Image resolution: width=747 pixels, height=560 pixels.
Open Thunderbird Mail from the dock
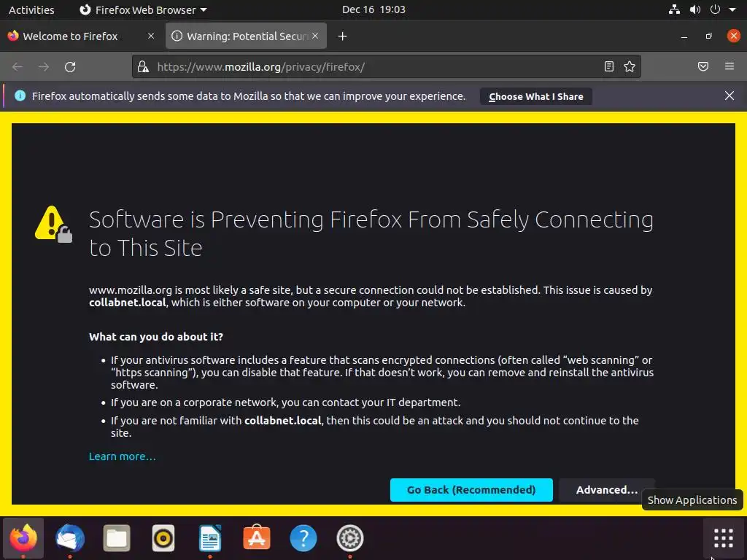(x=70, y=538)
